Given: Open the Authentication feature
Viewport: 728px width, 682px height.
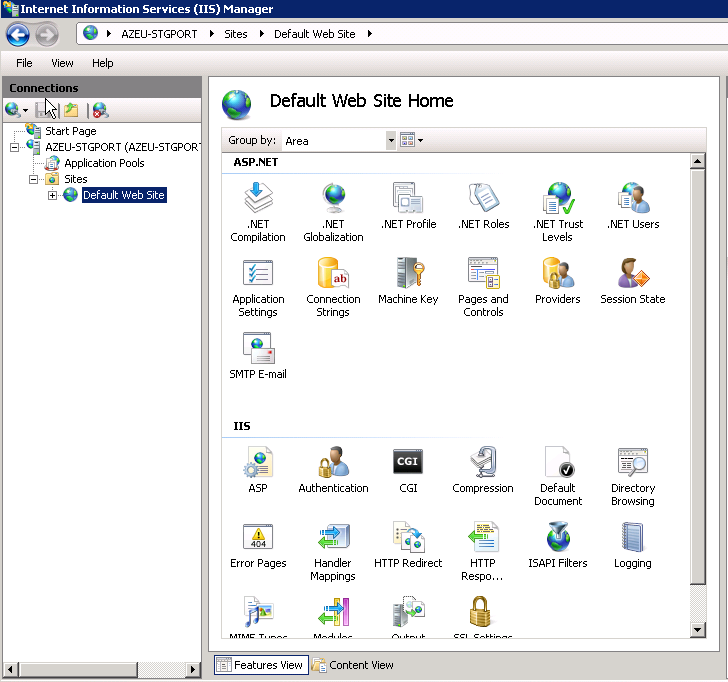Looking at the screenshot, I should click(x=333, y=470).
